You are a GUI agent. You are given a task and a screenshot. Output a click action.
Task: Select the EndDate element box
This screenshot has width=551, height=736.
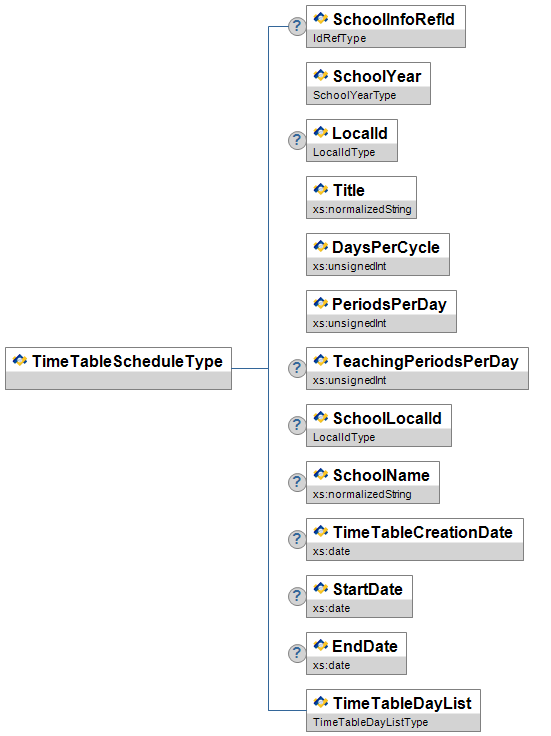click(356, 653)
